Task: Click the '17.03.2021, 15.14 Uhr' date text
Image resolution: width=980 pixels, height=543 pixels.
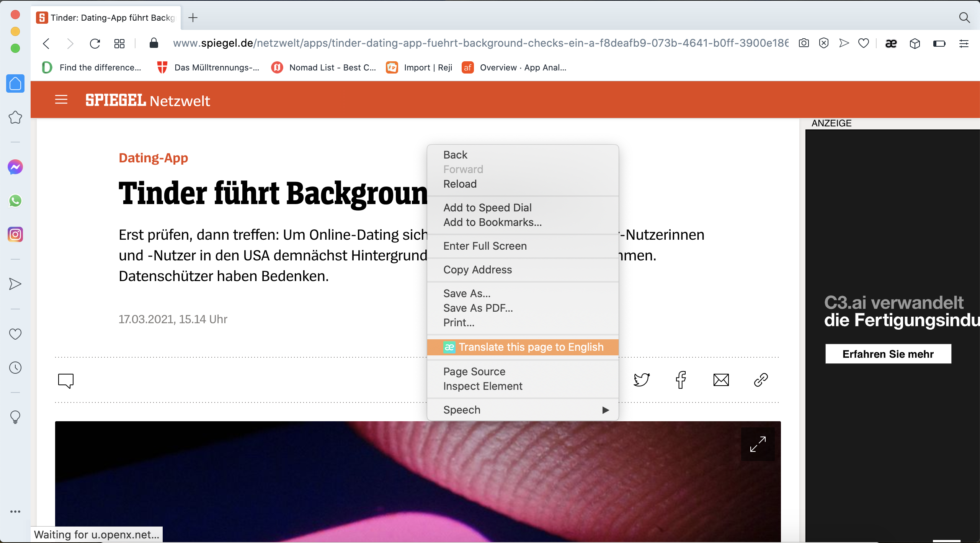Action: tap(173, 319)
